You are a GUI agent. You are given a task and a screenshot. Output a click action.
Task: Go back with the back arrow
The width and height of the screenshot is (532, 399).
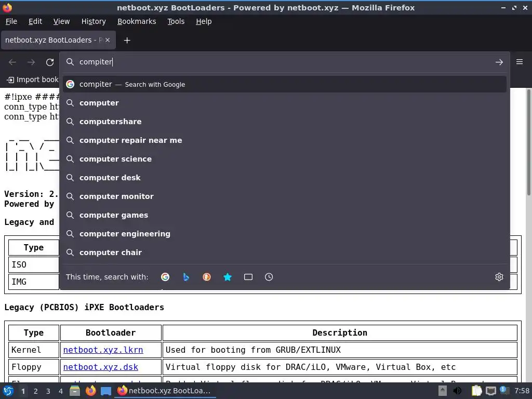[x=12, y=62]
